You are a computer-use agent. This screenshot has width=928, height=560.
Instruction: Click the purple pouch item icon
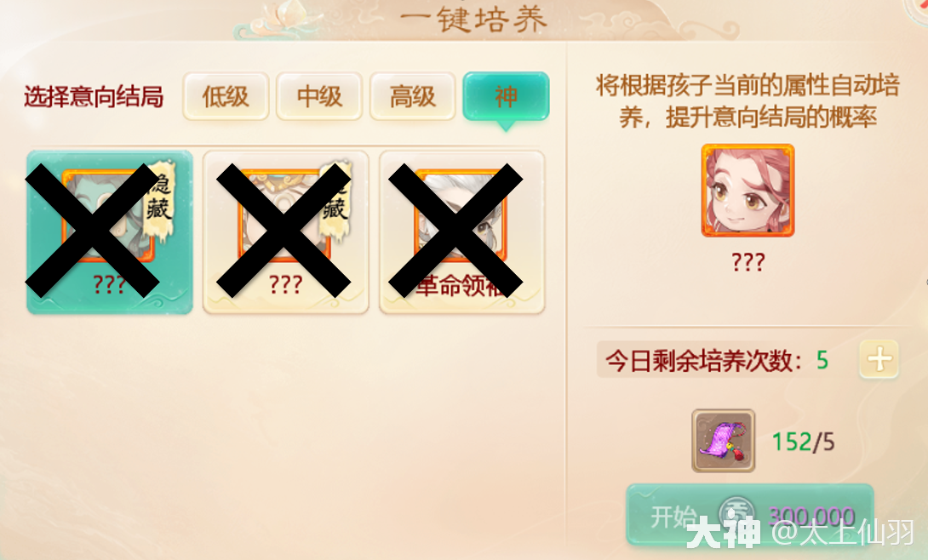click(723, 441)
